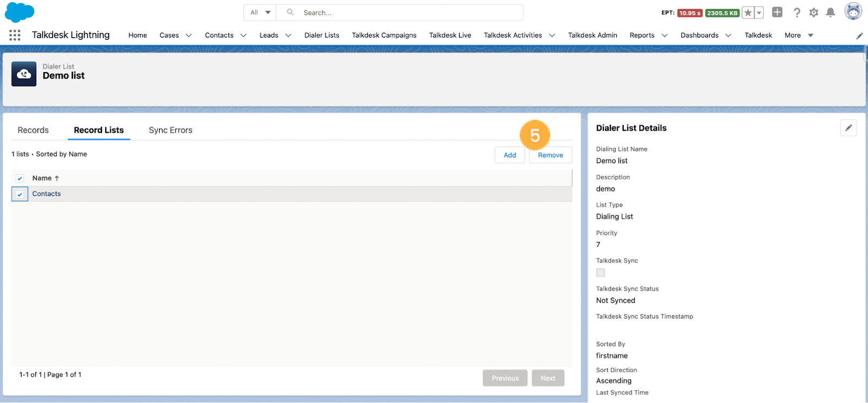This screenshot has width=868, height=403.
Task: Expand the Contacts nav chevron
Action: 243,36
